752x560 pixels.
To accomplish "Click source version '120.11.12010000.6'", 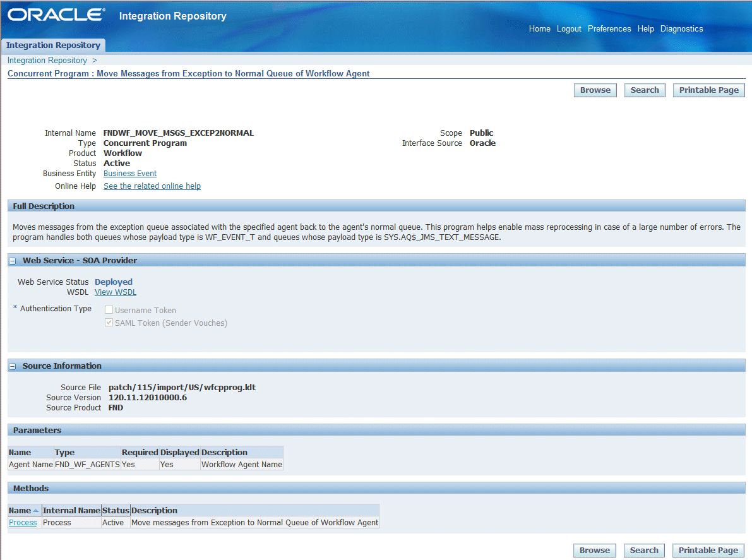I will click(x=148, y=398).
